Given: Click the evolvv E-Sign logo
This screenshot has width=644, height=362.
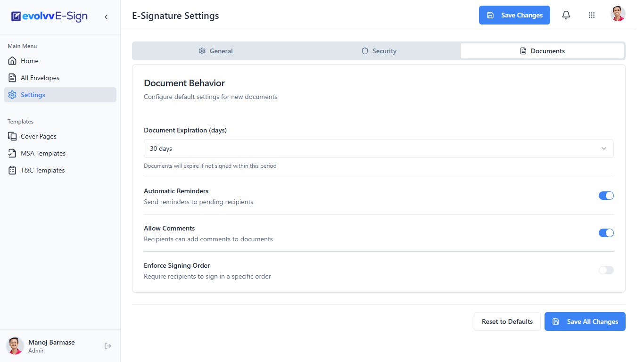Looking at the screenshot, I should pos(50,16).
